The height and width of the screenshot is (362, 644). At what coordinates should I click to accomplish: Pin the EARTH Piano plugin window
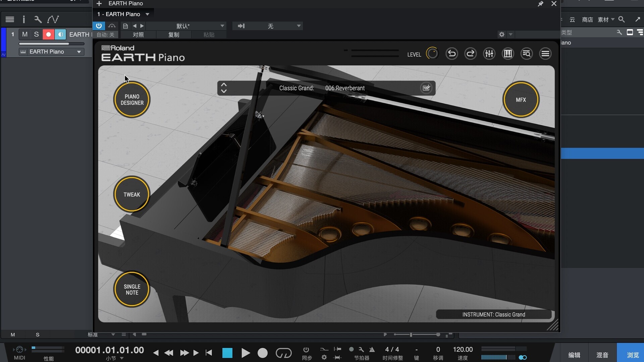540,4
